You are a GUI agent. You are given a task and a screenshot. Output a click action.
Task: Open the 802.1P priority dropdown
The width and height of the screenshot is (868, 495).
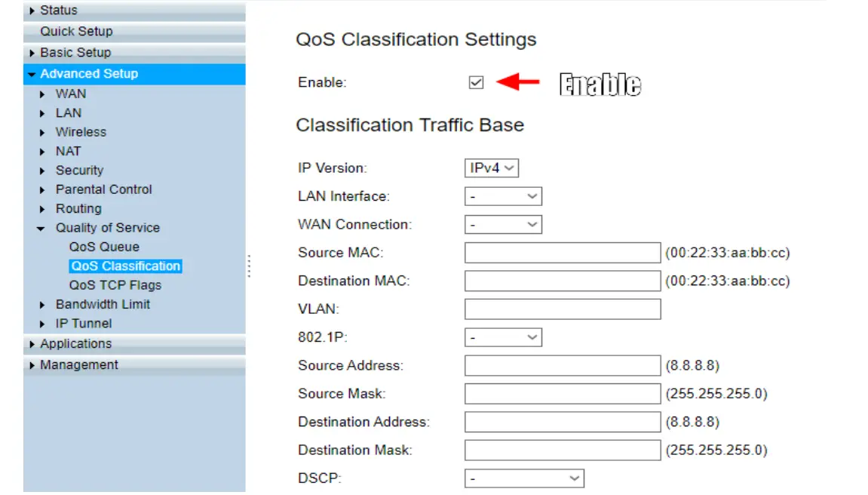tap(504, 337)
